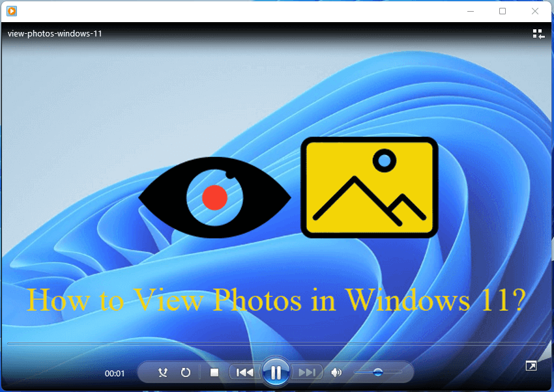Seek along the playback progress bar
This screenshot has width=554, height=392.
tap(276, 343)
